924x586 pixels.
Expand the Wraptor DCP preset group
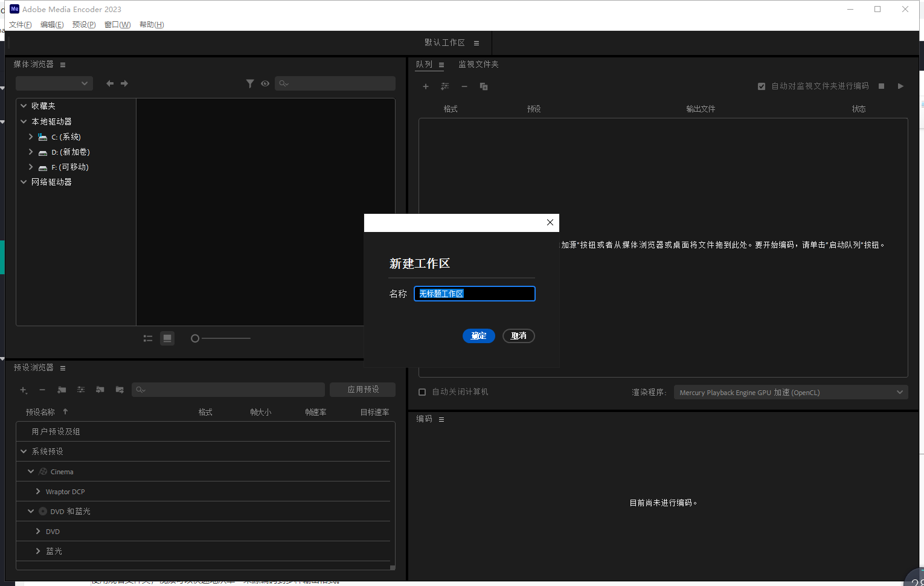(38, 491)
